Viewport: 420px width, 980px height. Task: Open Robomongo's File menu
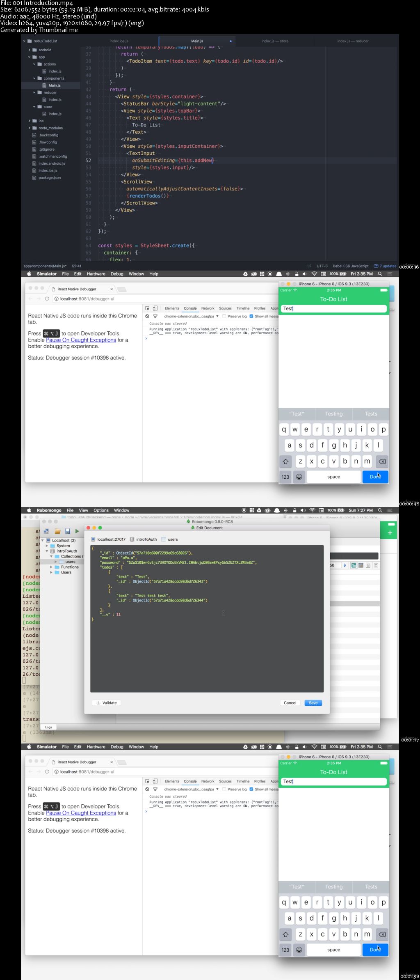click(x=70, y=510)
